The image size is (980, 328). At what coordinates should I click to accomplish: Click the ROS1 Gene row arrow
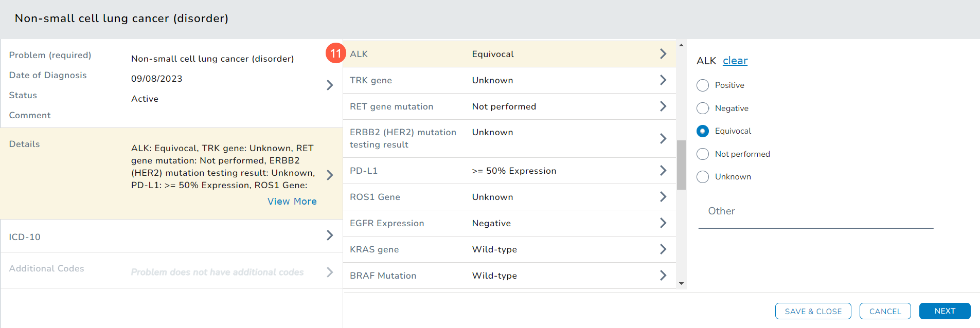point(663,197)
